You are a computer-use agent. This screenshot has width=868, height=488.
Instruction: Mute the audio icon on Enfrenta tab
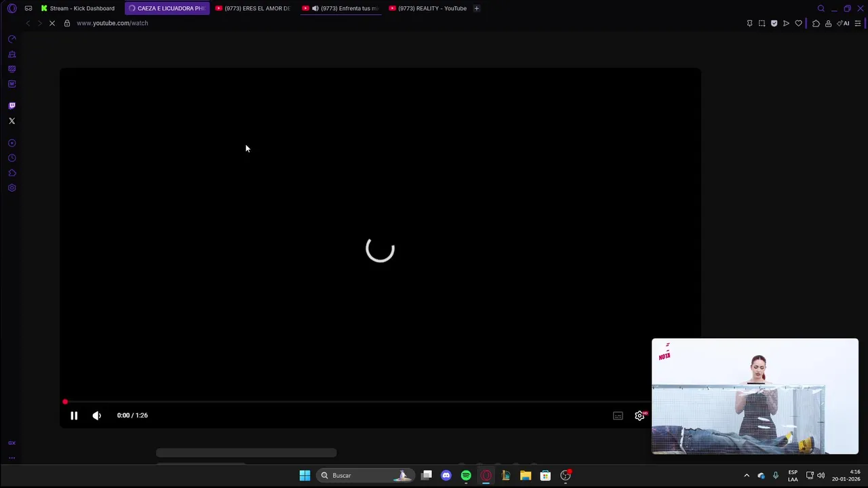pyautogui.click(x=315, y=8)
